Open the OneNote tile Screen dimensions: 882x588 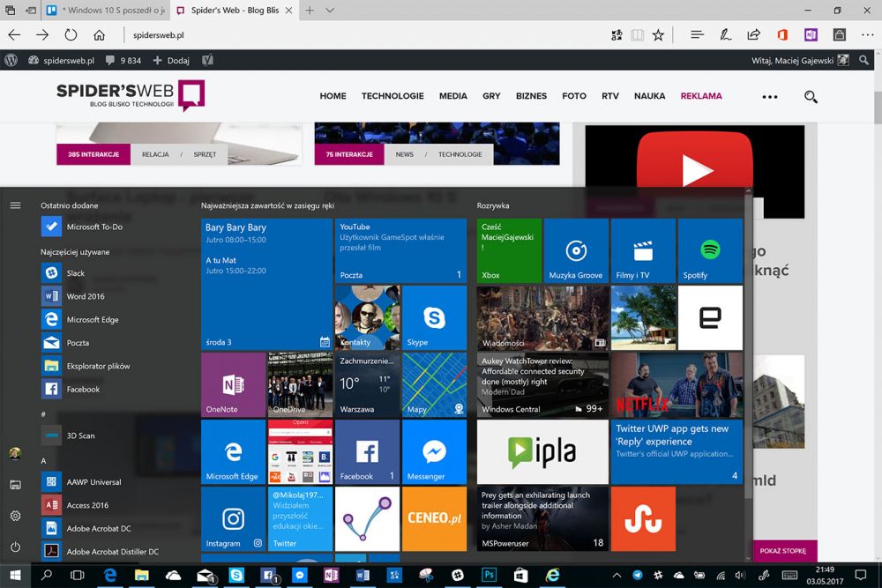pos(233,384)
